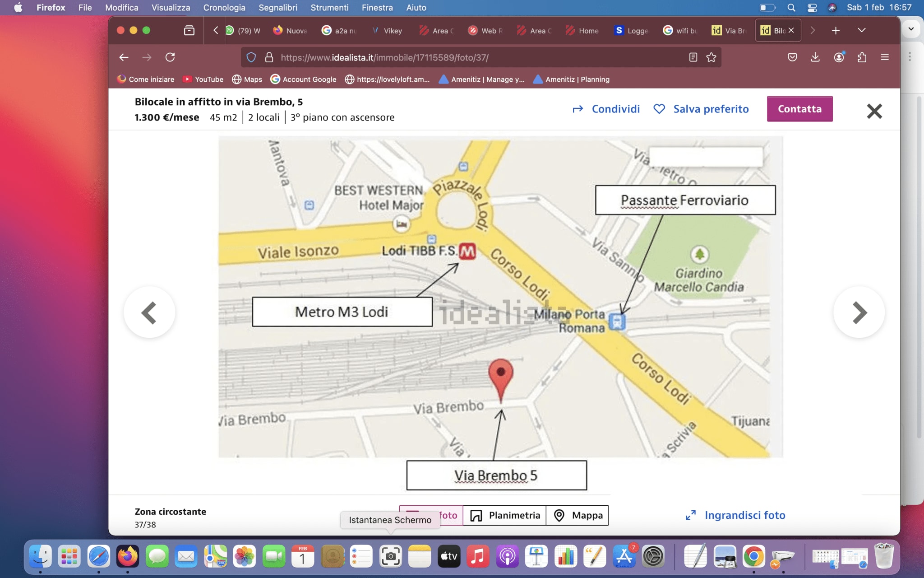This screenshot has width=924, height=578.
Task: Click Ingrandisci foto to enlarge
Action: [x=735, y=515]
